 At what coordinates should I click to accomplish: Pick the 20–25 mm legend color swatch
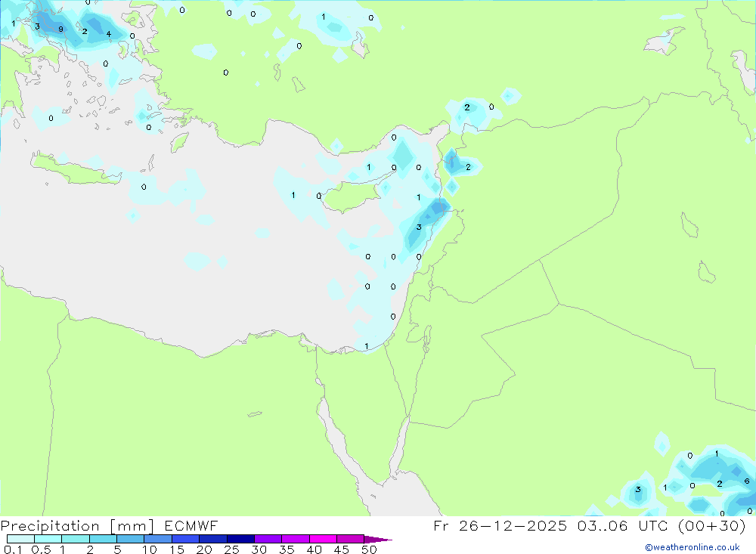point(212,539)
